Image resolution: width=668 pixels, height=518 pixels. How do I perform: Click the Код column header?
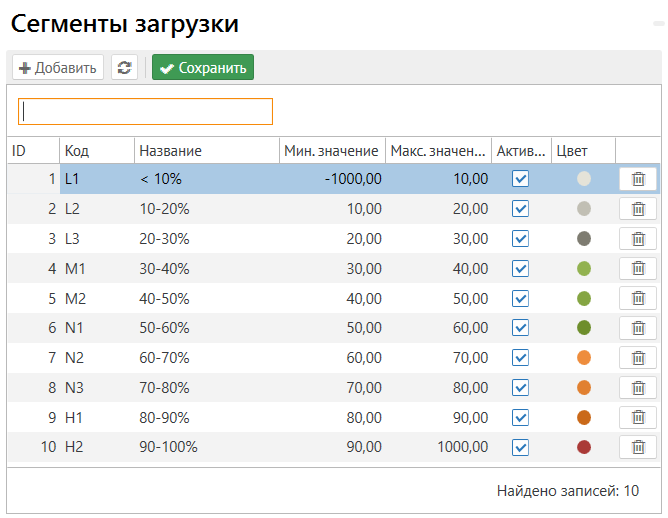(x=77, y=151)
